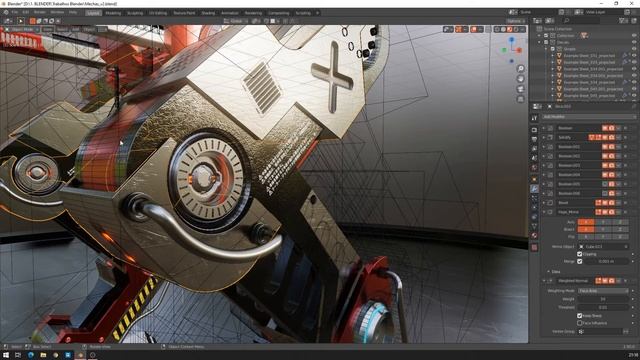
Task: Toggle Mirror Axis Y button
Action: (603, 222)
